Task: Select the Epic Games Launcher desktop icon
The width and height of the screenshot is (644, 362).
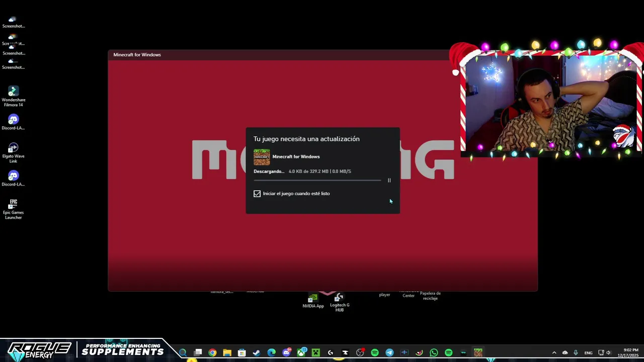Action: (14, 209)
